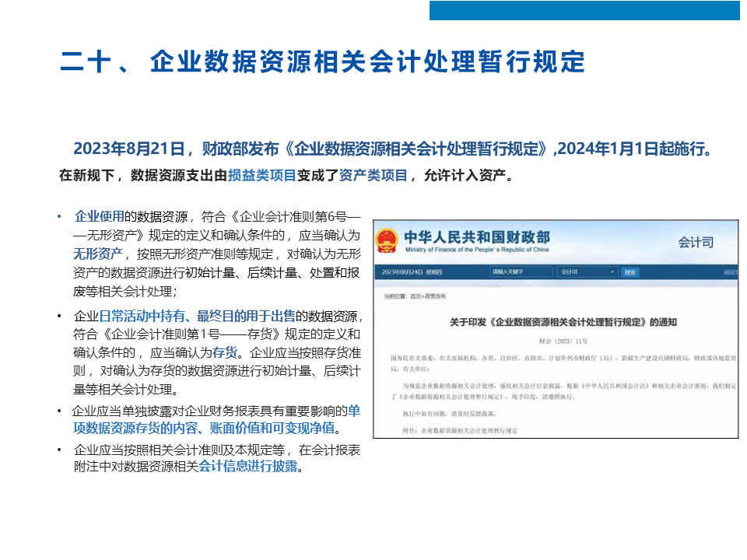
Task: Click the attachment line 附件：企业数据资源相关会计处理暂行规定
Action: tap(460, 430)
